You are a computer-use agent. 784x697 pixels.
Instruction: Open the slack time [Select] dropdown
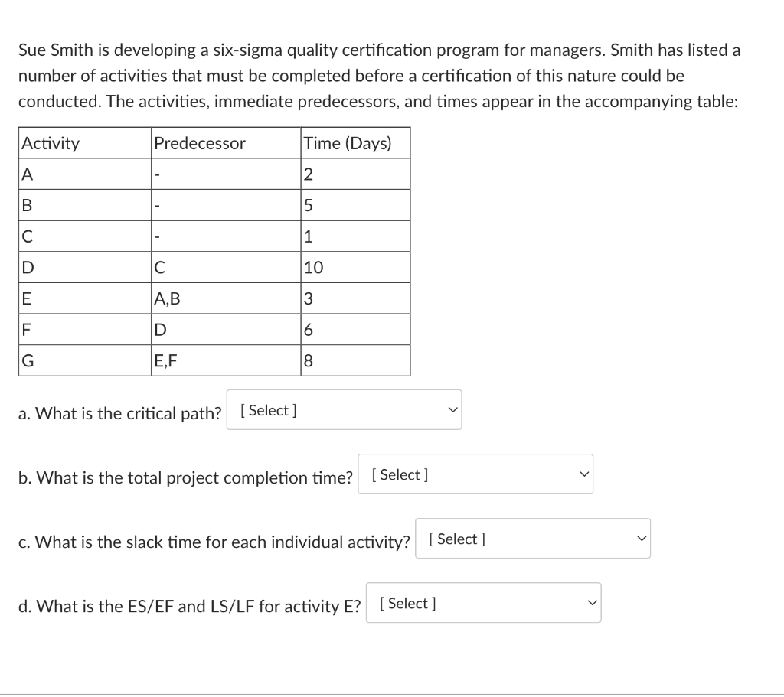(532, 539)
